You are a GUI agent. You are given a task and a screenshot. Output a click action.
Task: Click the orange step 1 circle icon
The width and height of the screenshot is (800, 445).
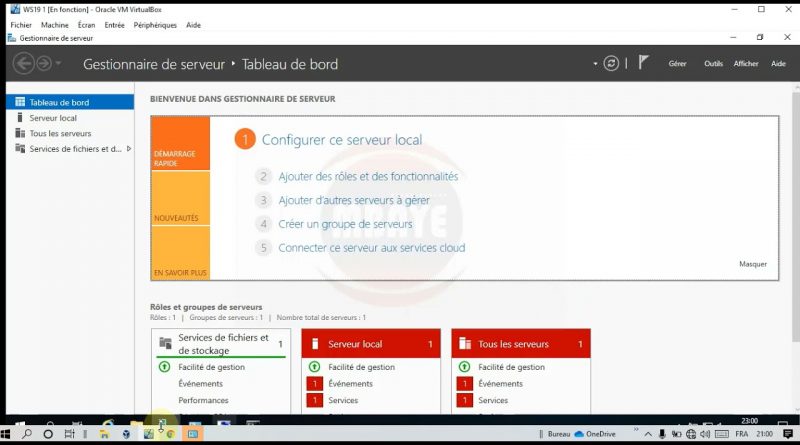245,139
